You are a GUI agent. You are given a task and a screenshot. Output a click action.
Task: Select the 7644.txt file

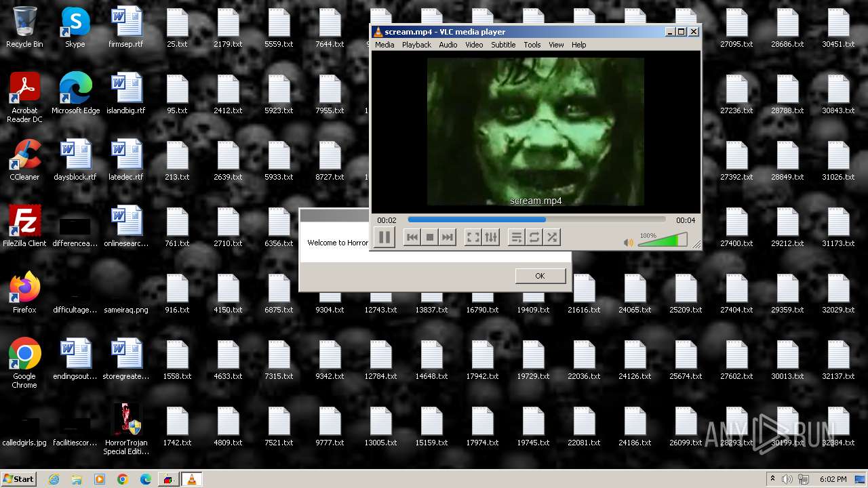(330, 28)
